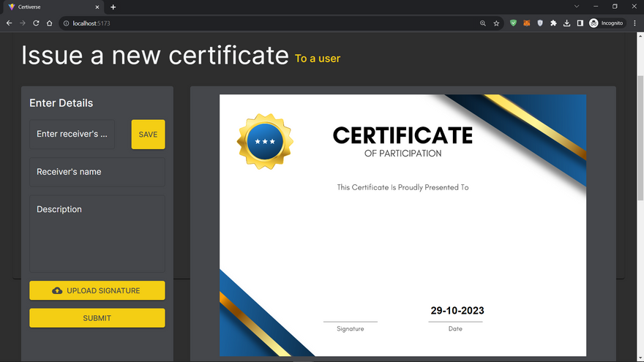Click the certificate preview image
Screen dimensions: 644x362
402,225
